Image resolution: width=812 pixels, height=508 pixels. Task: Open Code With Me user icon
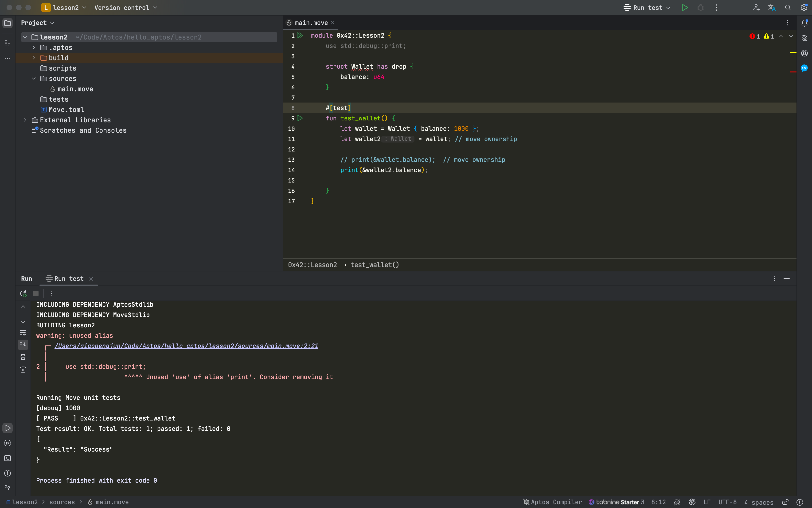(756, 7)
